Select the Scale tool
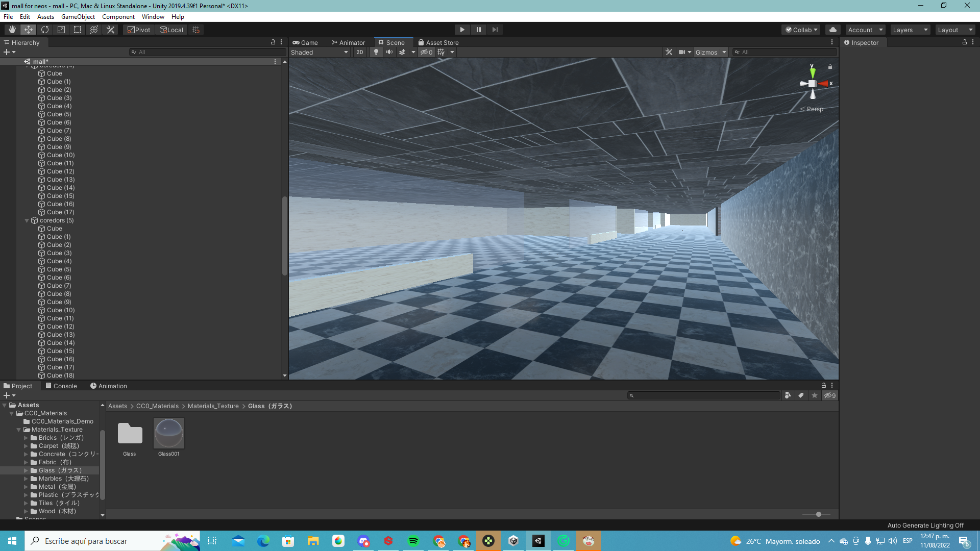980x551 pixels. [61, 30]
